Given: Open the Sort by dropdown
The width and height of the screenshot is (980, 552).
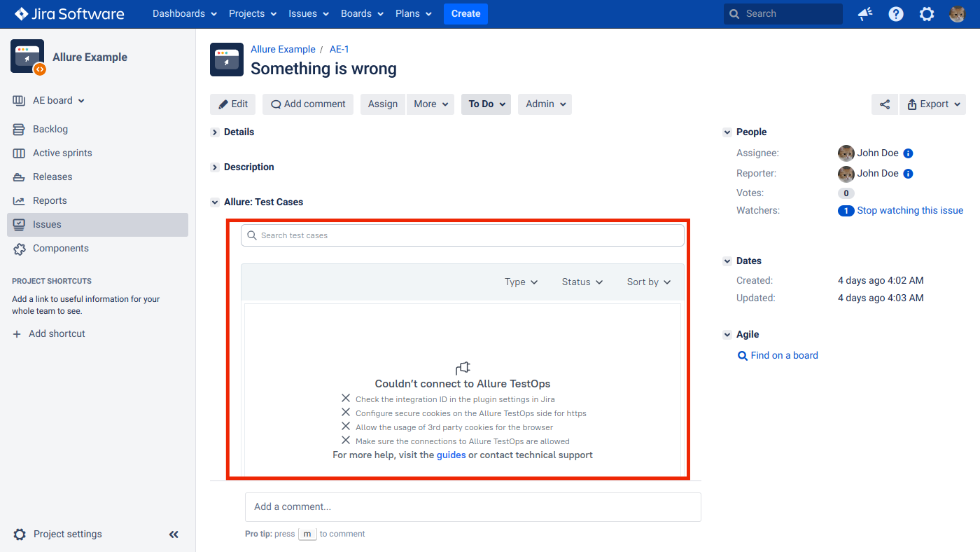Looking at the screenshot, I should (649, 282).
